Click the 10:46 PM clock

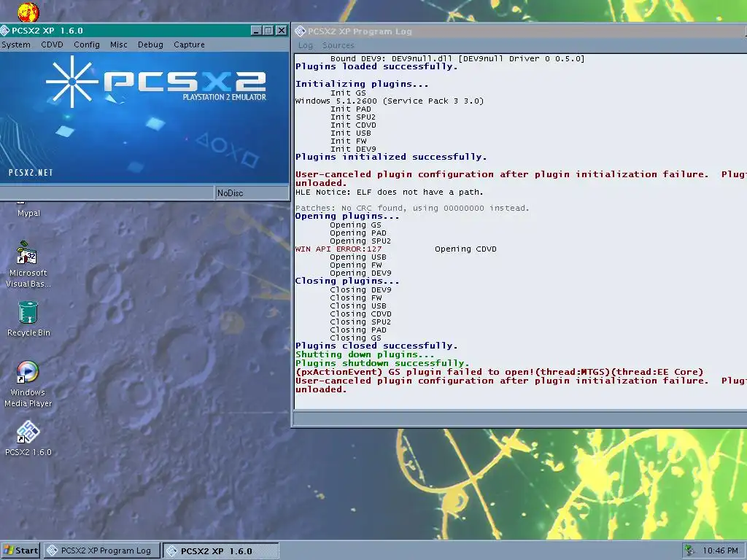tap(720, 551)
